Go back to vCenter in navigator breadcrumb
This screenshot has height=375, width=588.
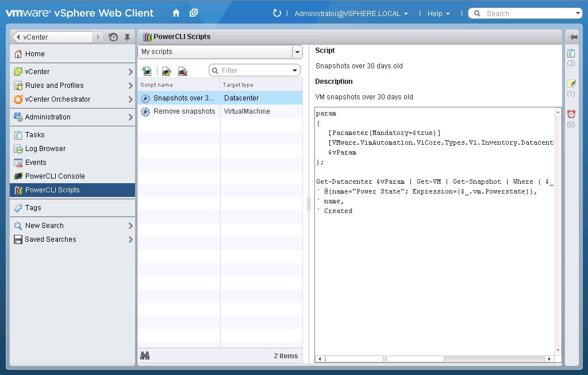pos(52,37)
